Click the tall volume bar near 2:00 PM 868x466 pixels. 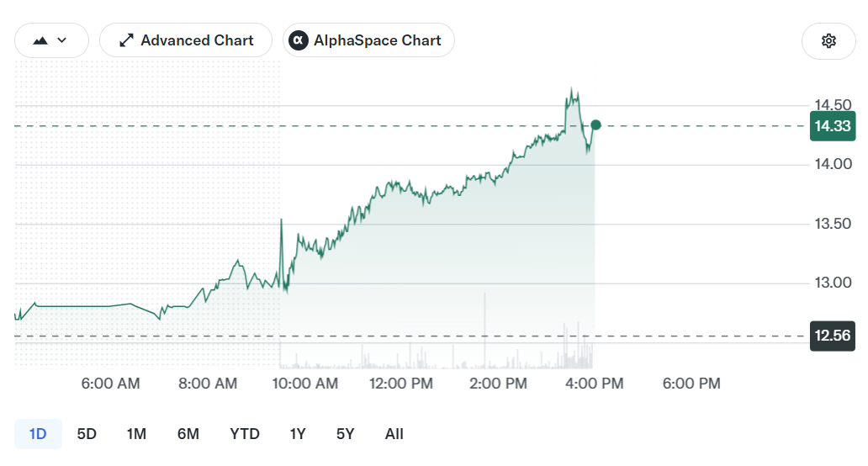tap(485, 331)
